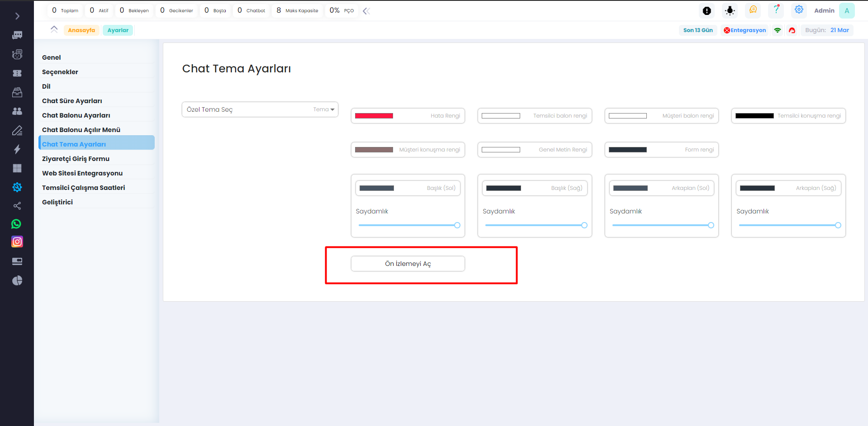The image size is (868, 426).
Task: Select the blue settings gear sidebar icon
Action: click(x=17, y=187)
